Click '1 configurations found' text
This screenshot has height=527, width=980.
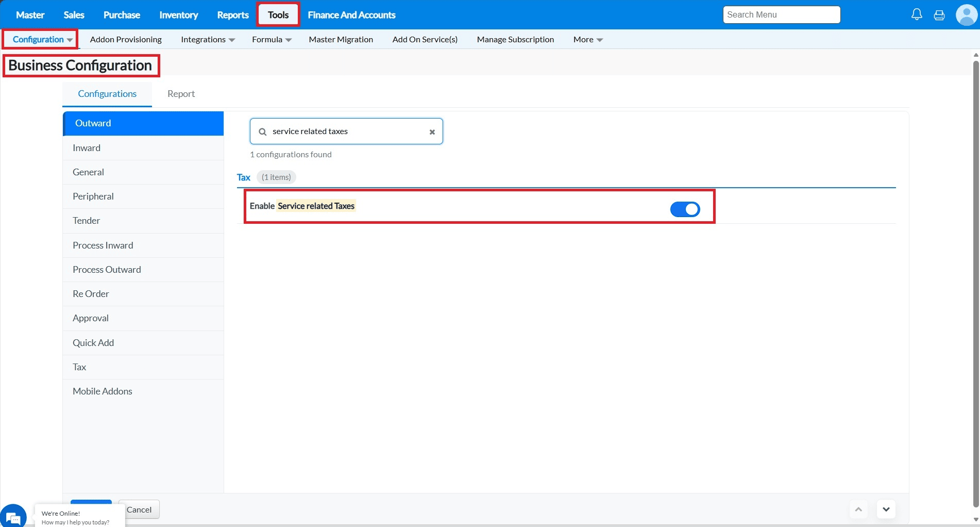coord(291,155)
